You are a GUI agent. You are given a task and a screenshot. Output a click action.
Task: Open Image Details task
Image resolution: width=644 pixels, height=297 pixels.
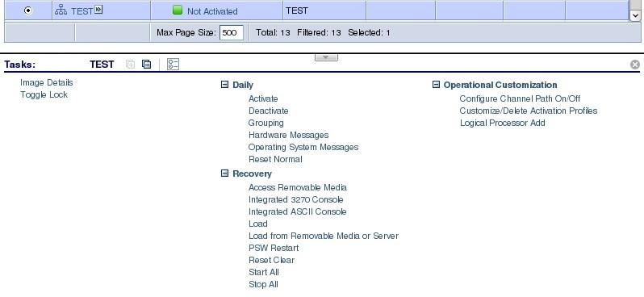47,82
